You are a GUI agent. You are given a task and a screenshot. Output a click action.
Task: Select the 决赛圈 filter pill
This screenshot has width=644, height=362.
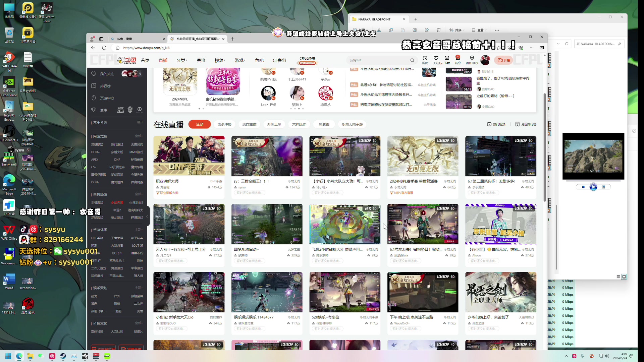pyautogui.click(x=324, y=124)
